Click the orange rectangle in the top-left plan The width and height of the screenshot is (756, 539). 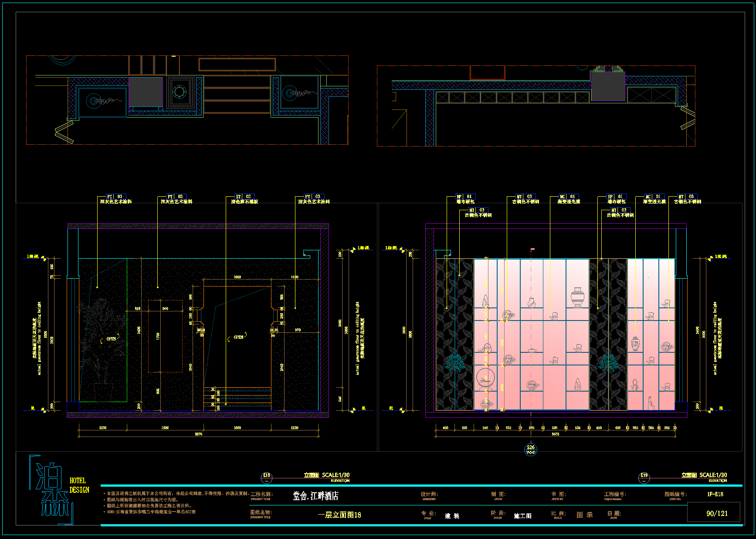coord(237,65)
